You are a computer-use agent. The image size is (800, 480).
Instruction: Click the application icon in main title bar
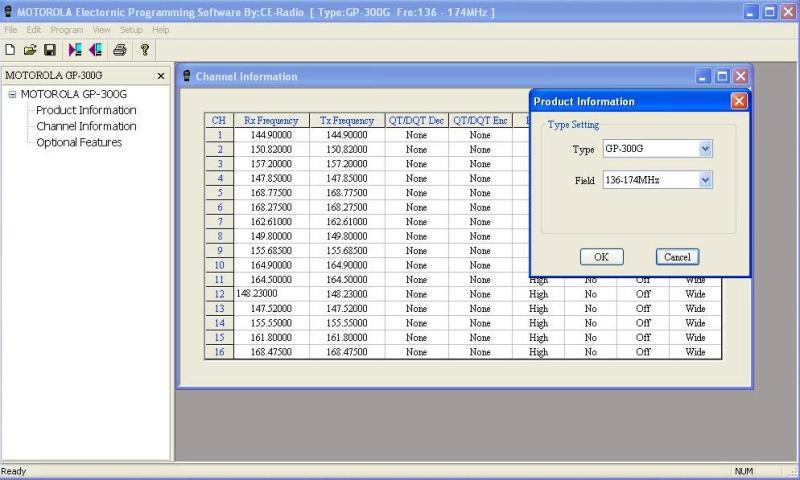8,12
